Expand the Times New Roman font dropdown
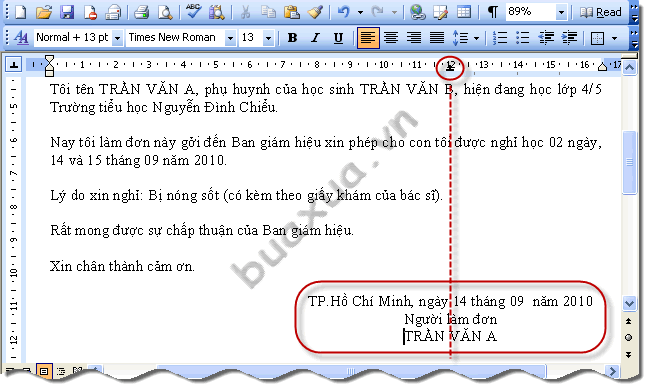The height and width of the screenshot is (391, 650). [x=230, y=38]
